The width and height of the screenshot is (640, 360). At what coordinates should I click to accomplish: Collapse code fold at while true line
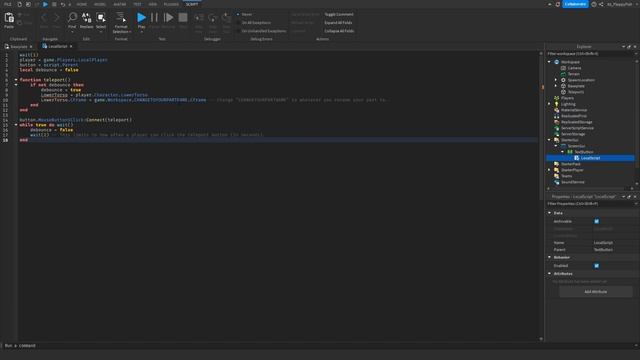16,125
